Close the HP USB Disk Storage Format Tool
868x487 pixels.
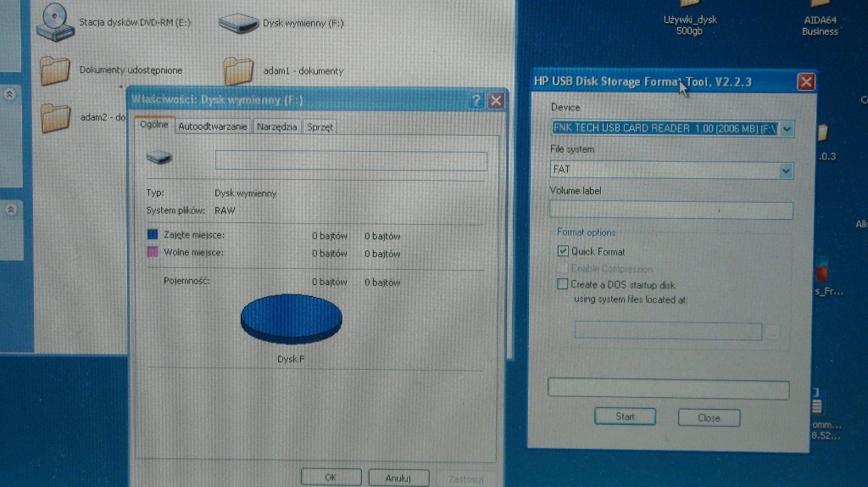805,82
